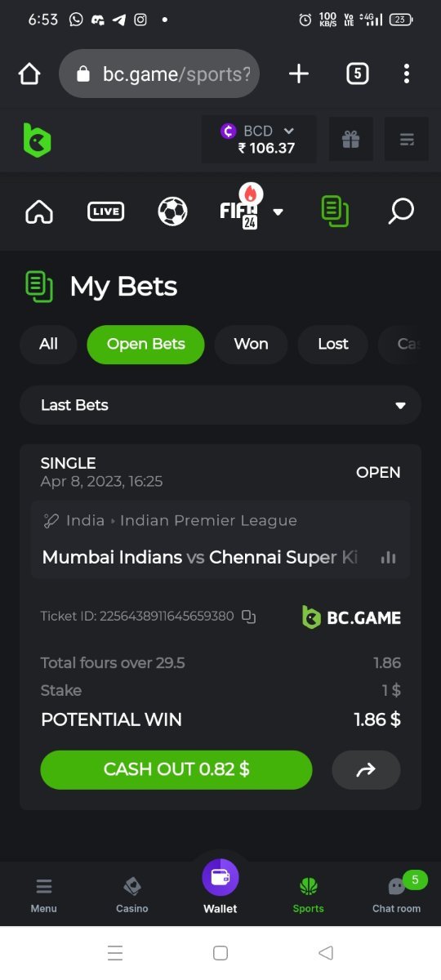Switch to the Lost filter tab
Image resolution: width=441 pixels, height=980 pixels.
click(x=333, y=344)
